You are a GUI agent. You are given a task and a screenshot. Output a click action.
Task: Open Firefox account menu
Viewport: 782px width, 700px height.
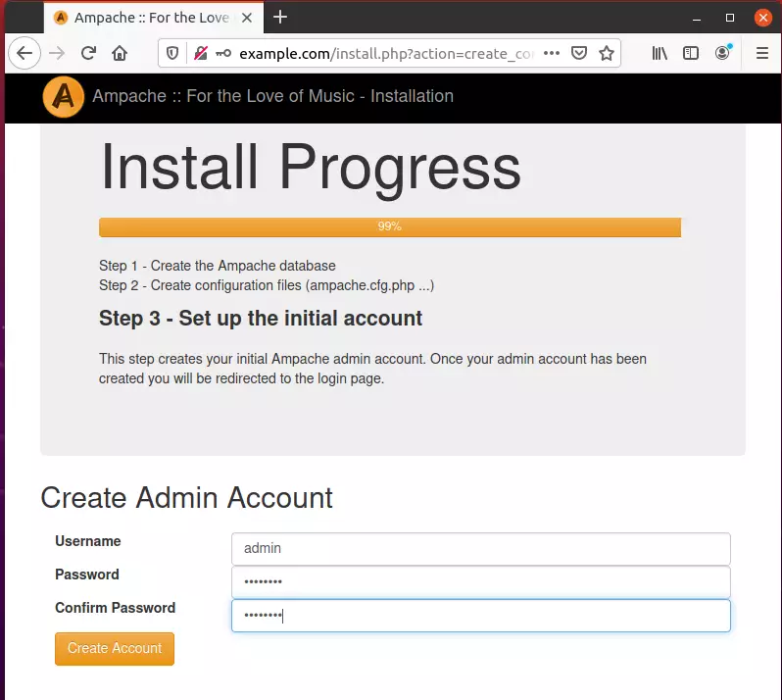click(722, 52)
